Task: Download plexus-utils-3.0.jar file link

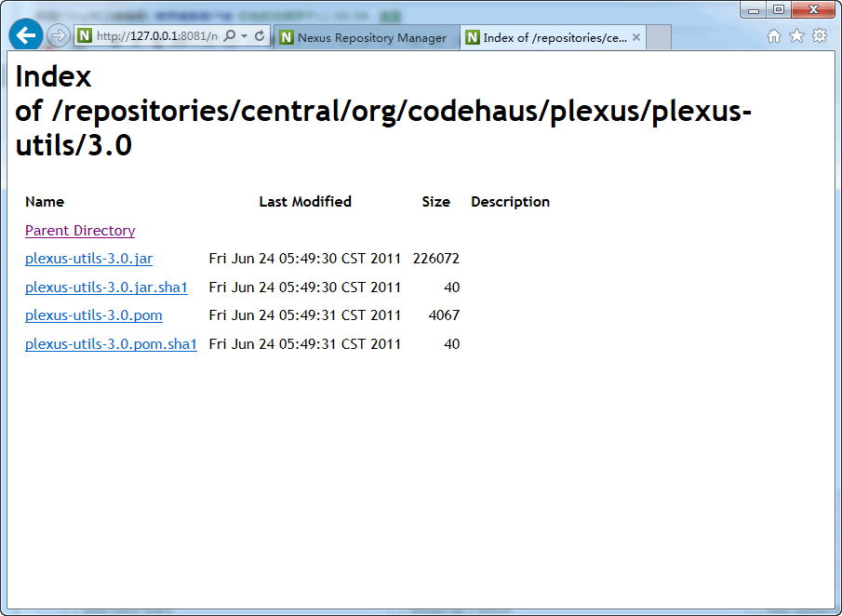Action: 89,259
